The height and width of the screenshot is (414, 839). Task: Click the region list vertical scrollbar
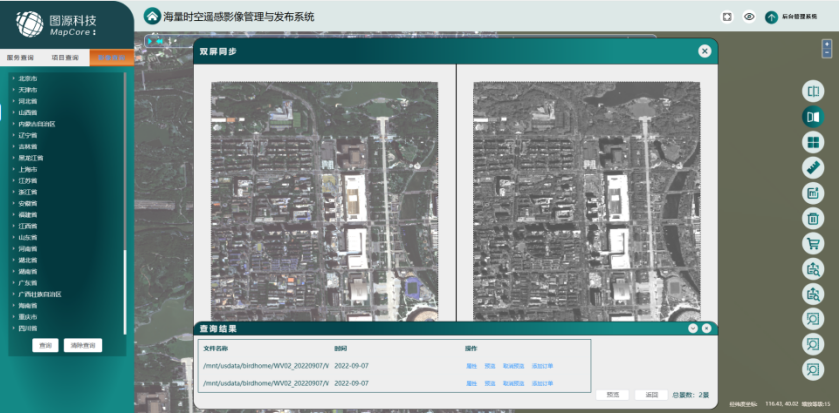(125, 200)
